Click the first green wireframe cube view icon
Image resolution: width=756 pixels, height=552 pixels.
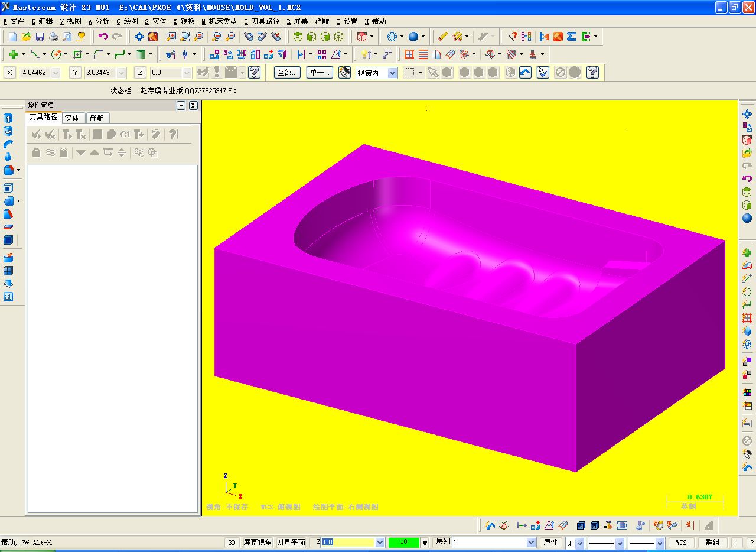coord(298,37)
